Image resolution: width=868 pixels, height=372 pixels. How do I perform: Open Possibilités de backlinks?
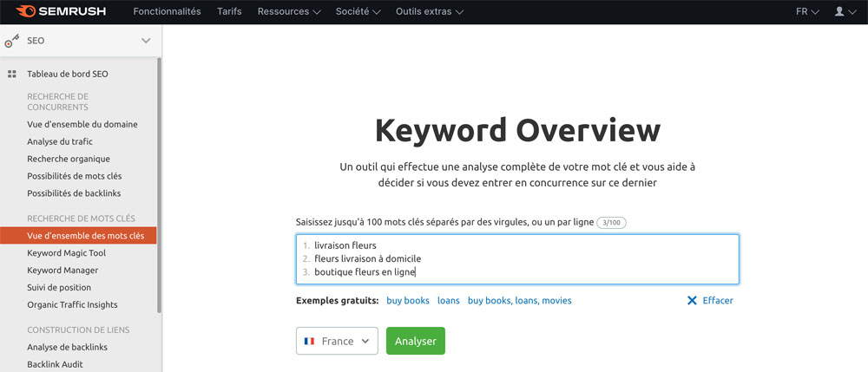click(74, 193)
